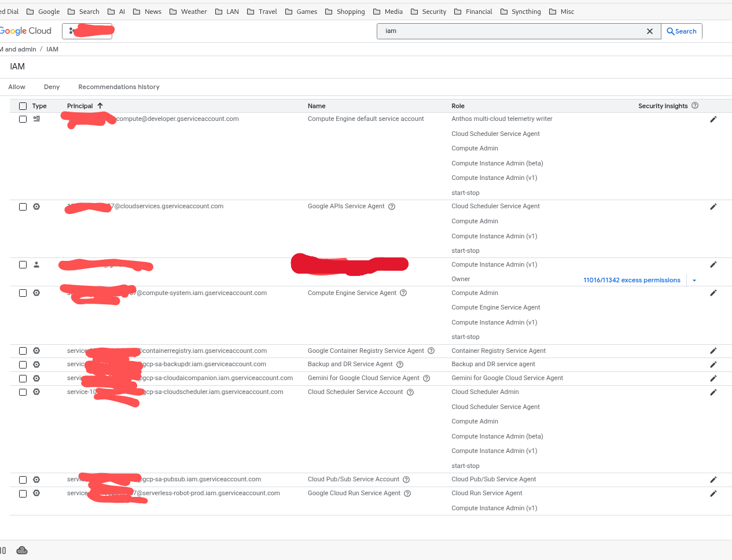Select all principals with header checkbox
Viewport: 732px width, 560px height.
coord(23,106)
